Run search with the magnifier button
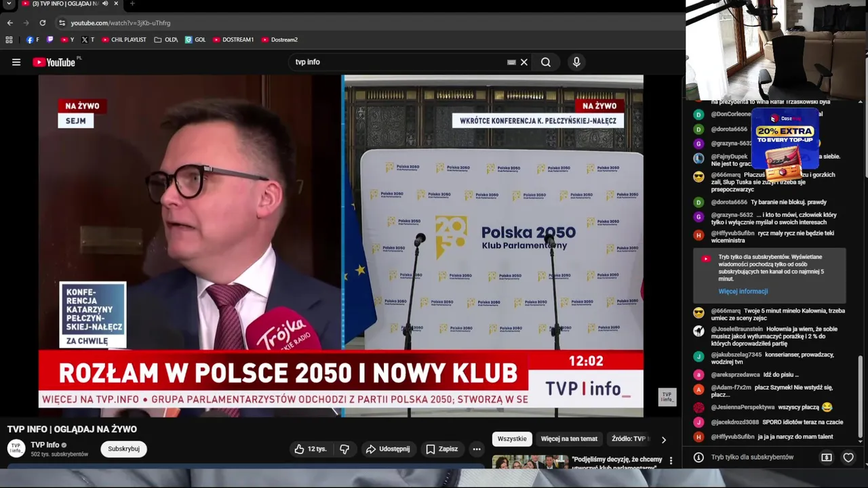Image resolution: width=868 pixels, height=488 pixels. click(x=546, y=62)
